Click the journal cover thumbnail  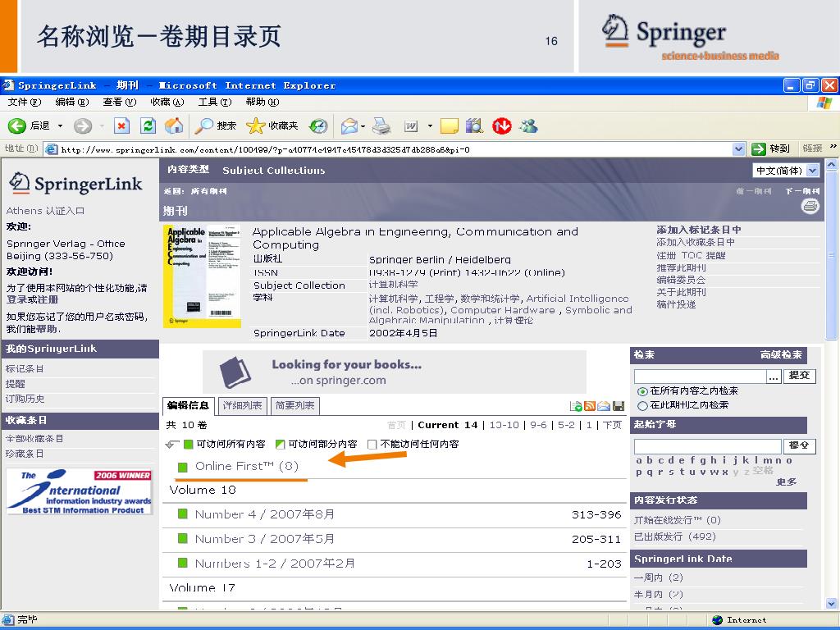point(202,276)
